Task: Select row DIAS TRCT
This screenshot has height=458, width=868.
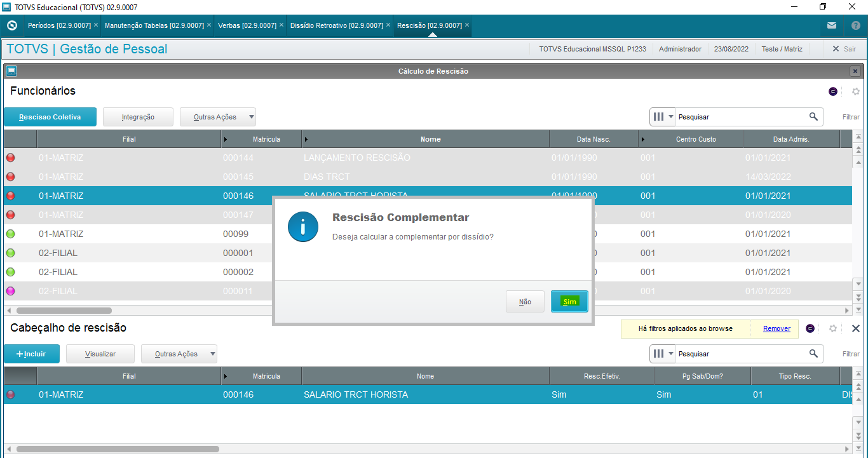Action: [x=428, y=177]
